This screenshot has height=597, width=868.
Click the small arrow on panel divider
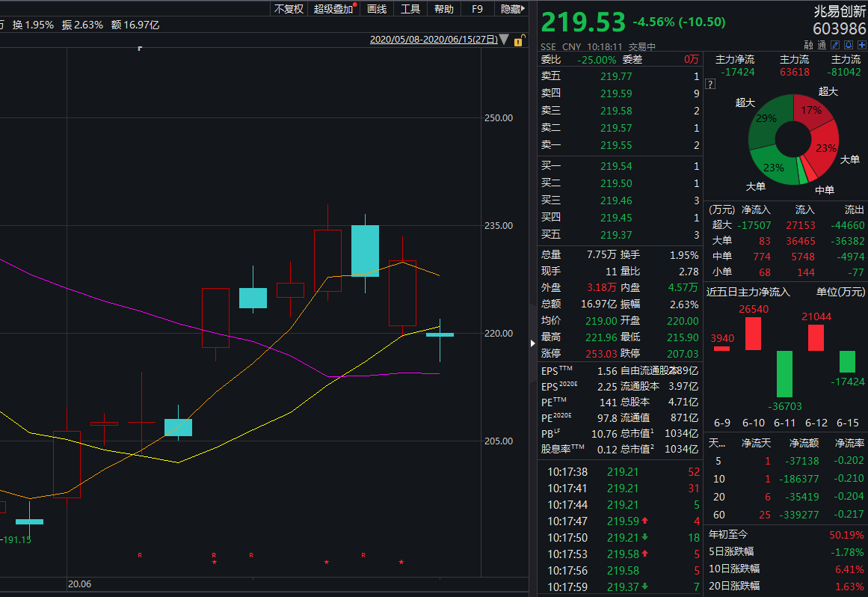tap(533, 343)
